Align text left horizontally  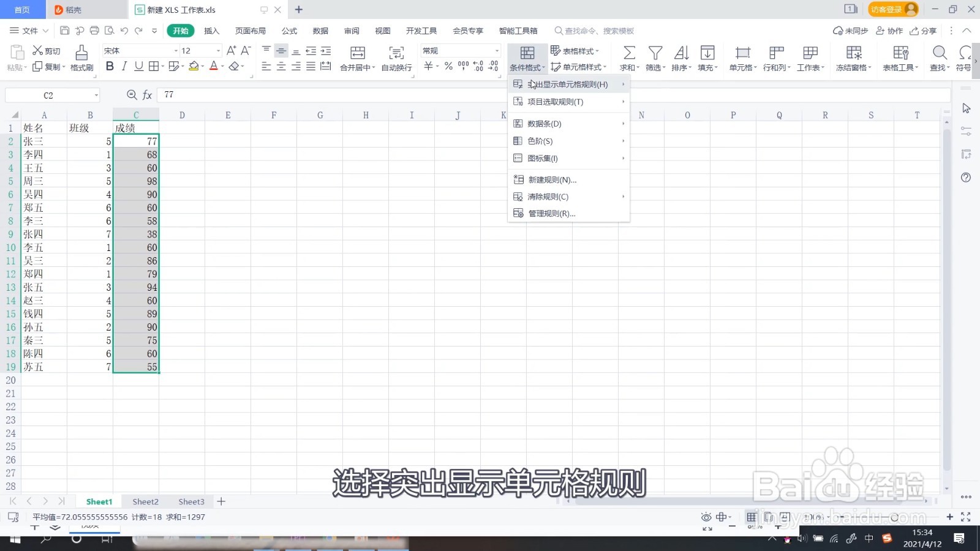pyautogui.click(x=266, y=66)
